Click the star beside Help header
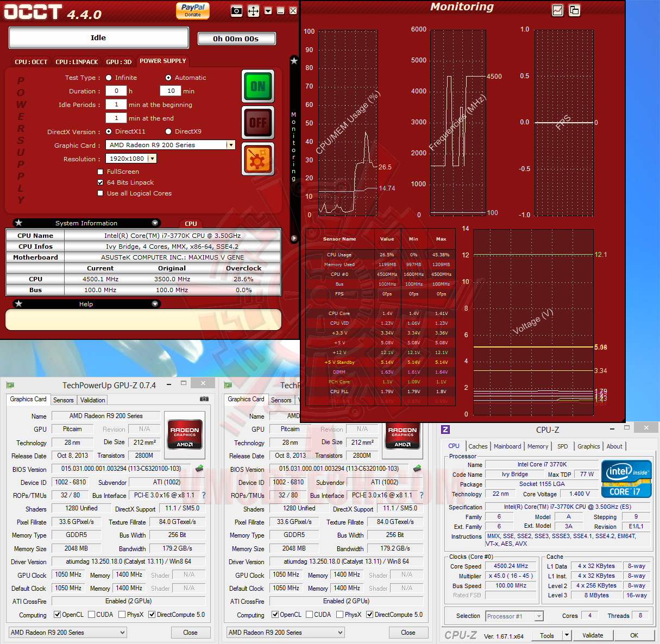The width and height of the screenshot is (660, 644). (x=18, y=304)
